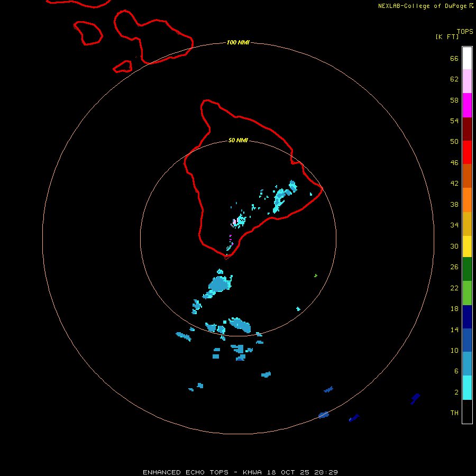
Task: Click the '18 OCT 25' date text
Action: pyautogui.click(x=288, y=472)
